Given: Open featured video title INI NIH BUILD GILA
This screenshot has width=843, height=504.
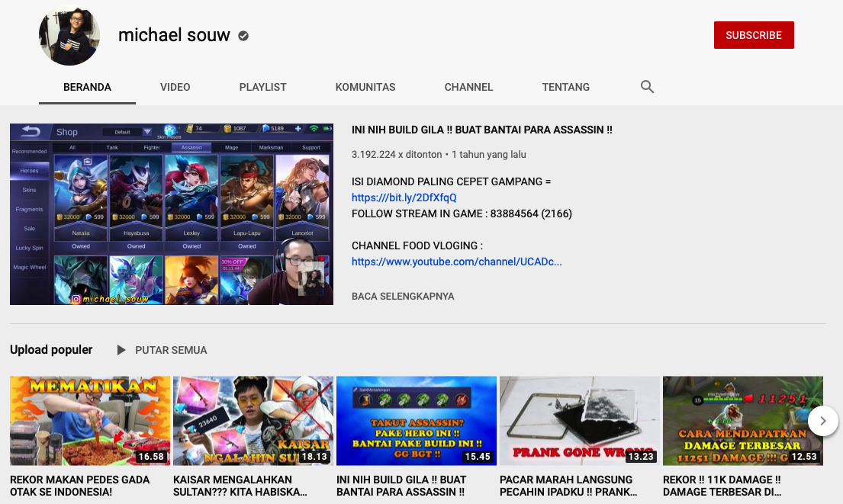Looking at the screenshot, I should pyautogui.click(x=481, y=130).
